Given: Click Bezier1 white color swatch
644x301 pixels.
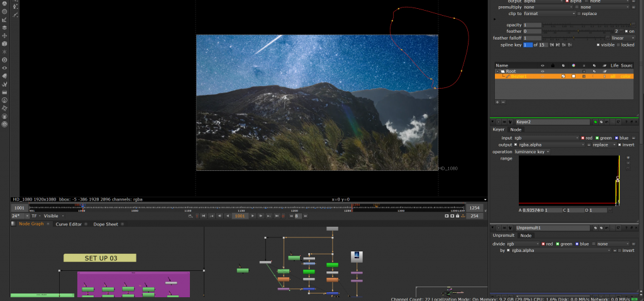Looking at the screenshot, I should tap(574, 77).
